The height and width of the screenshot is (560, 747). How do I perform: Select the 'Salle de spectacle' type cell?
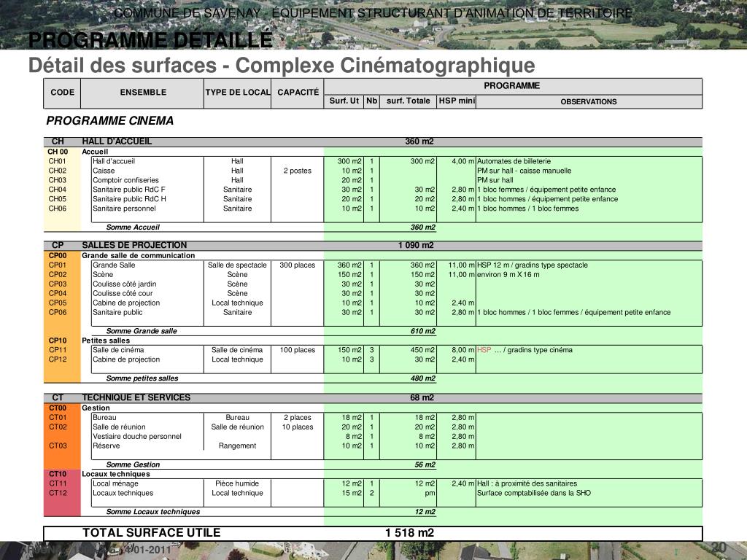[237, 265]
